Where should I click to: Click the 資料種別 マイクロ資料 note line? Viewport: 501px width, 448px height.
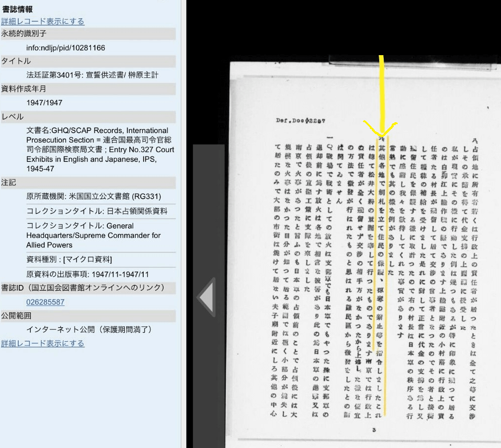click(x=69, y=259)
